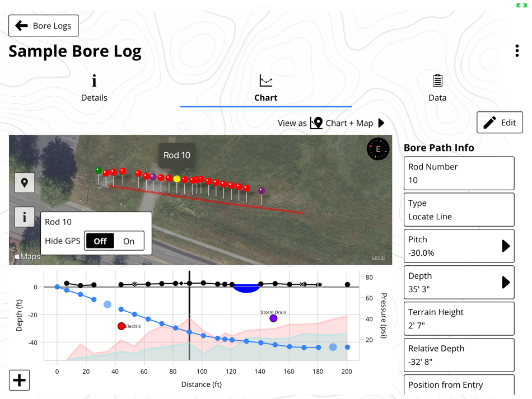Click the Sample Bore Log title

pyautogui.click(x=75, y=51)
